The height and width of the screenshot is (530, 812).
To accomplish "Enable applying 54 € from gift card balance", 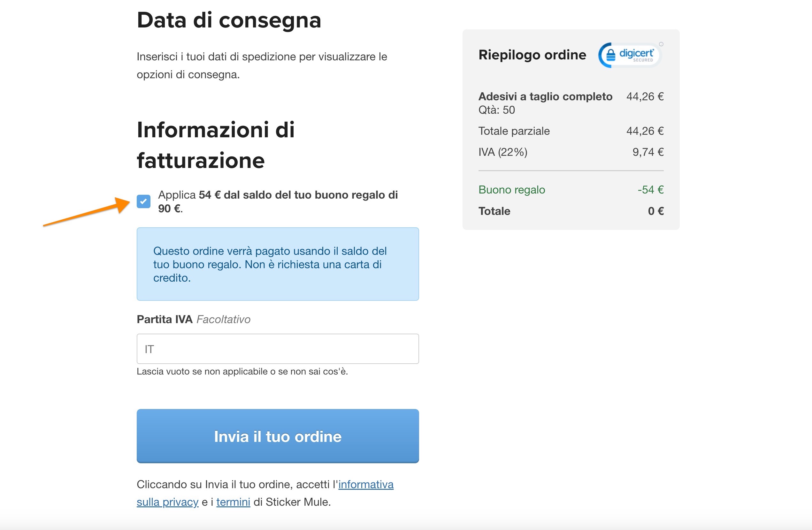I will point(144,201).
